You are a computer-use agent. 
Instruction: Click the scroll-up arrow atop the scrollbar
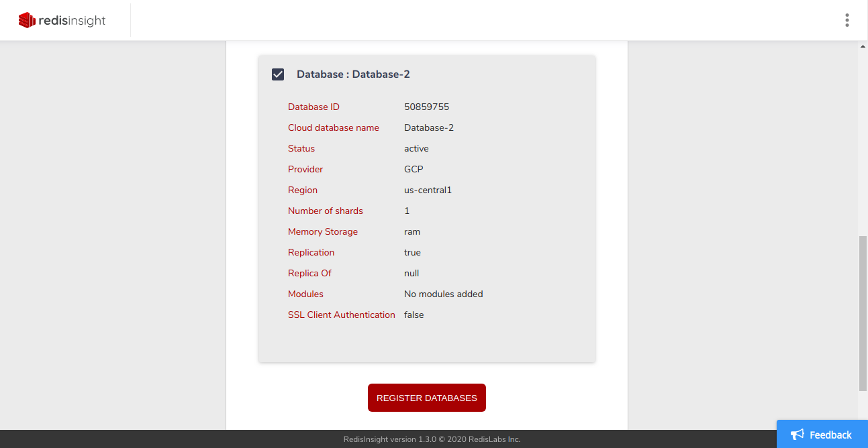(x=863, y=47)
